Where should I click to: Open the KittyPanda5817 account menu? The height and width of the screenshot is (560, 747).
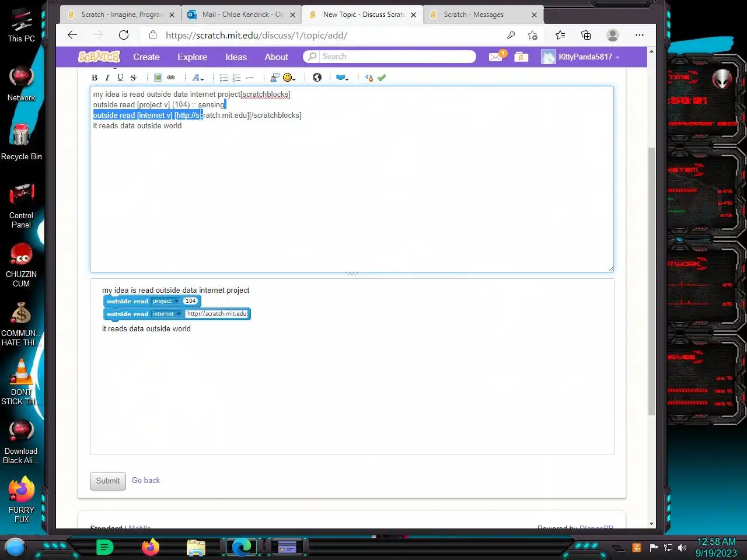(581, 57)
